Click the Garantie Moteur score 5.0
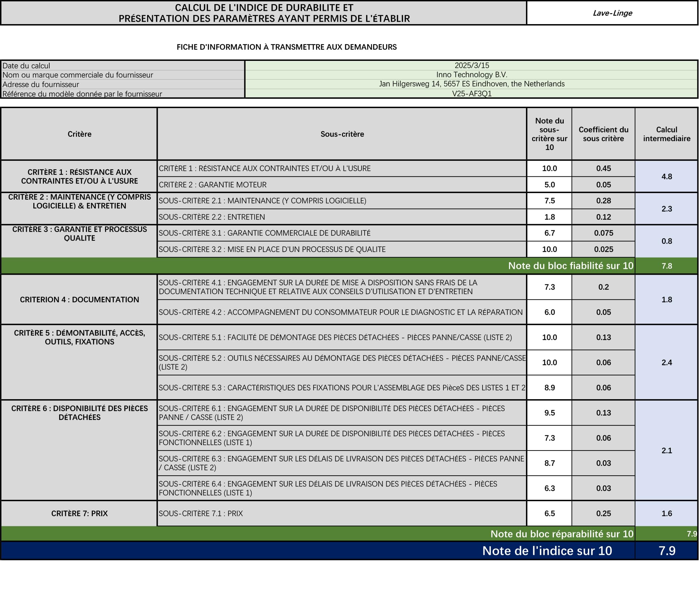Viewport: 700px width, 596px height. point(549,185)
